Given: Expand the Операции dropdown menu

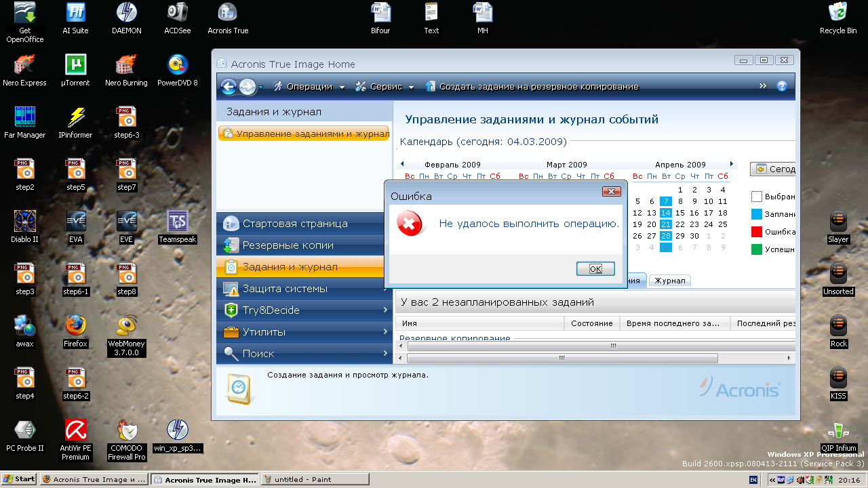Looking at the screenshot, I should point(309,87).
